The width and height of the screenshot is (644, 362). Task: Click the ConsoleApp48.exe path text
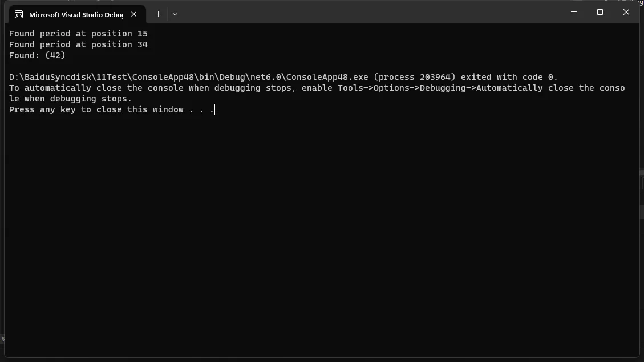pyautogui.click(x=188, y=77)
